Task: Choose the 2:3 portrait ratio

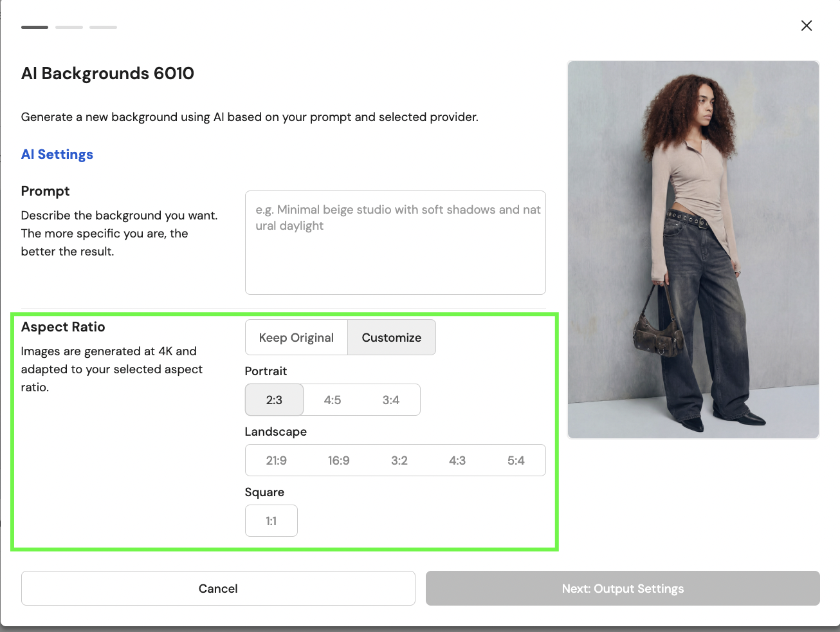Action: click(274, 400)
